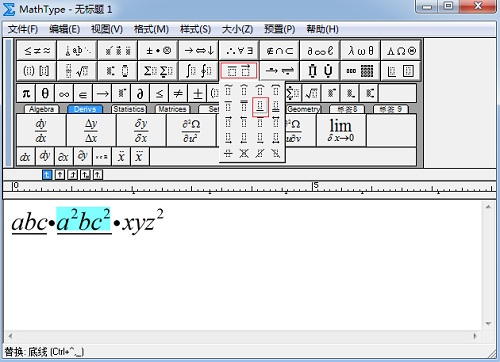Insert the Δy over Δx expression
500x362 pixels.
[91, 130]
